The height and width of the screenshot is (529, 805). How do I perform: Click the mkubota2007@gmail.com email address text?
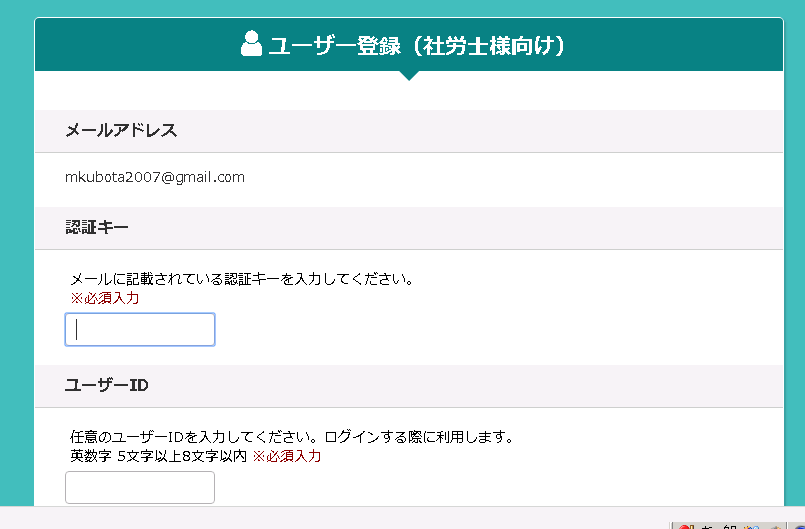(x=155, y=177)
